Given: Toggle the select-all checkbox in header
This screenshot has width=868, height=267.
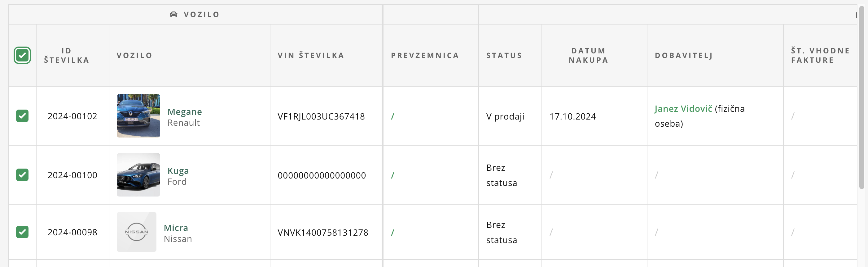Looking at the screenshot, I should [22, 55].
